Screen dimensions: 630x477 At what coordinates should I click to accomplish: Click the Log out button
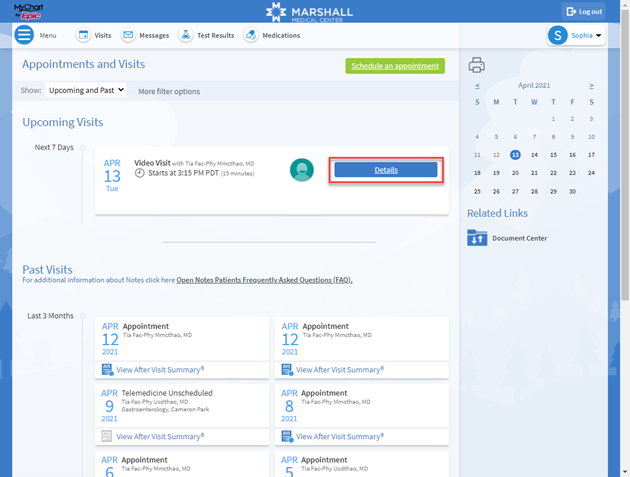583,11
